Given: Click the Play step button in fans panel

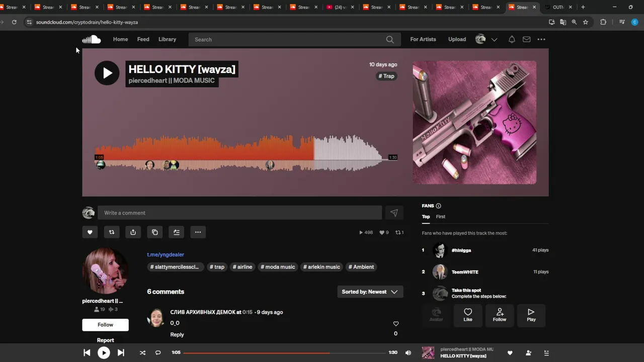Looking at the screenshot, I should tap(531, 315).
